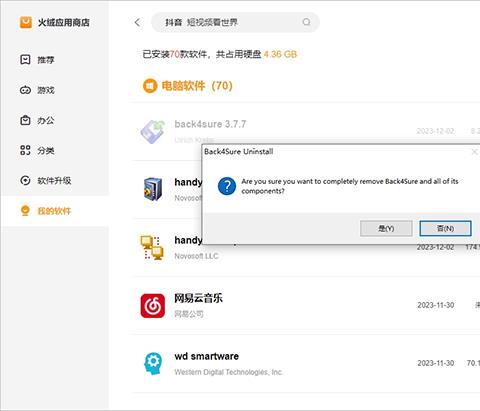Click the 推荐 sidebar icon

coord(25,60)
